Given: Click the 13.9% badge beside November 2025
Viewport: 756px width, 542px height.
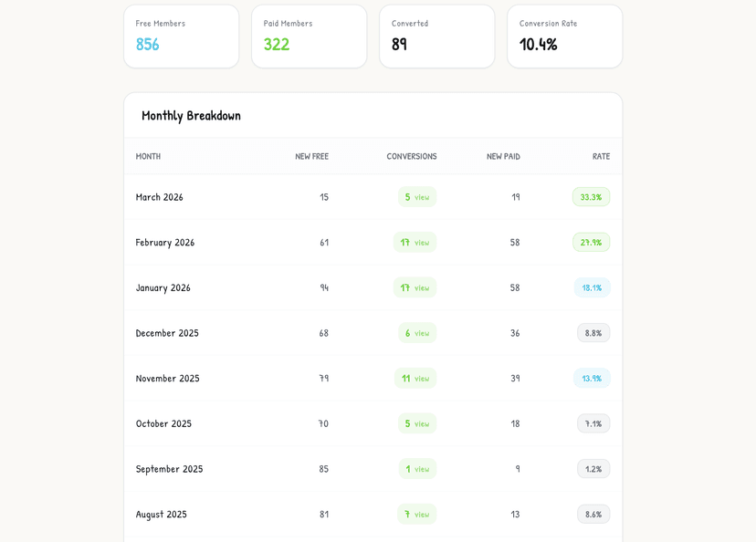Looking at the screenshot, I should (x=593, y=378).
